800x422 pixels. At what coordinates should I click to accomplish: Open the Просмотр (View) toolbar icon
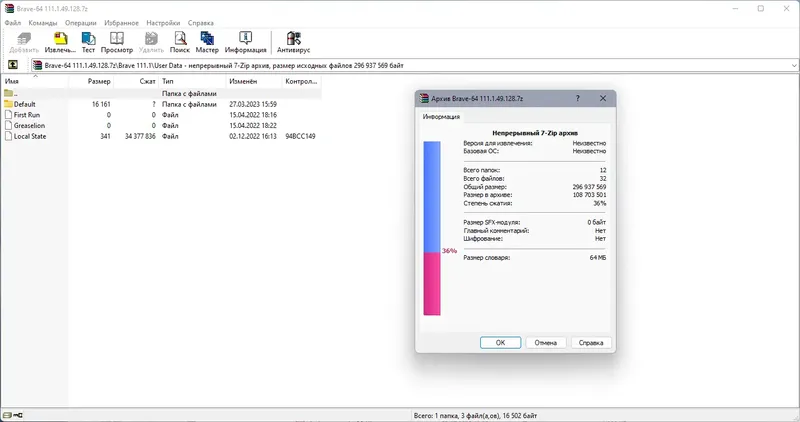click(117, 39)
